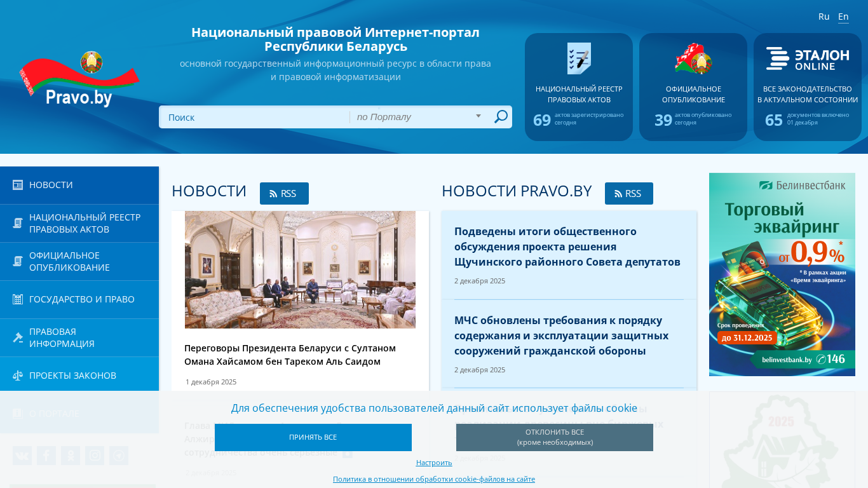Switch language to Ru
This screenshot has height=488, width=868.
(824, 17)
